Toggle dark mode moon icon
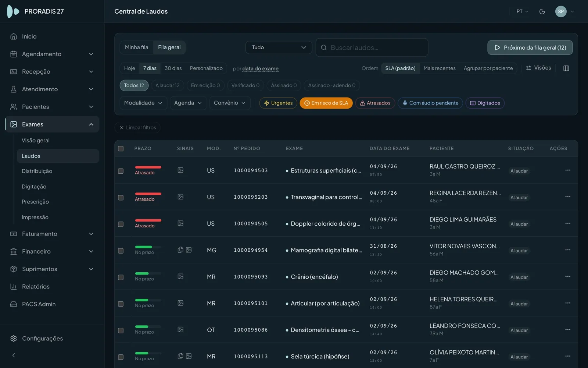 (x=542, y=11)
